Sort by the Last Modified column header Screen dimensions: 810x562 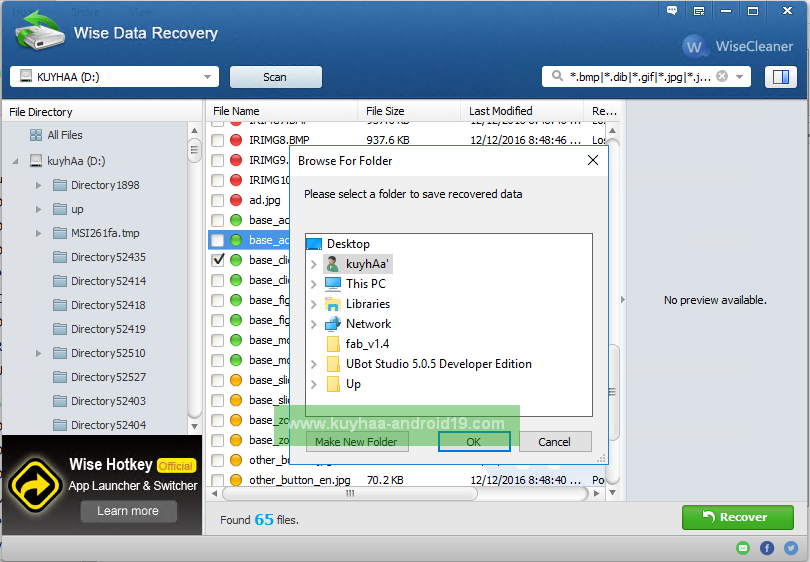coord(500,111)
